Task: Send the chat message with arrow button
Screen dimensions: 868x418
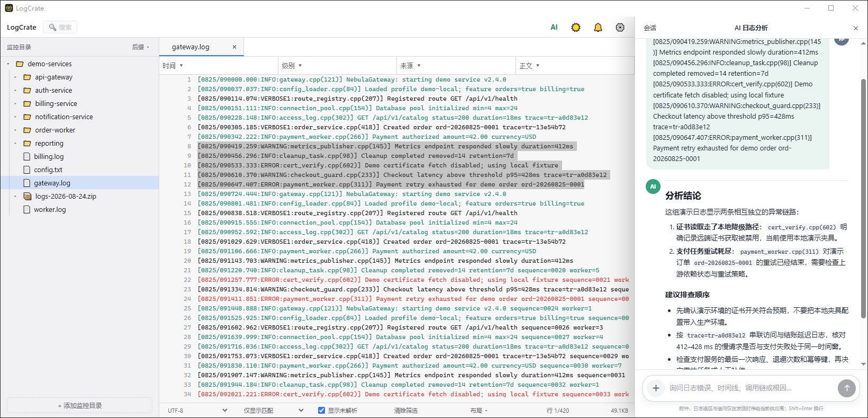Action: (x=847, y=388)
